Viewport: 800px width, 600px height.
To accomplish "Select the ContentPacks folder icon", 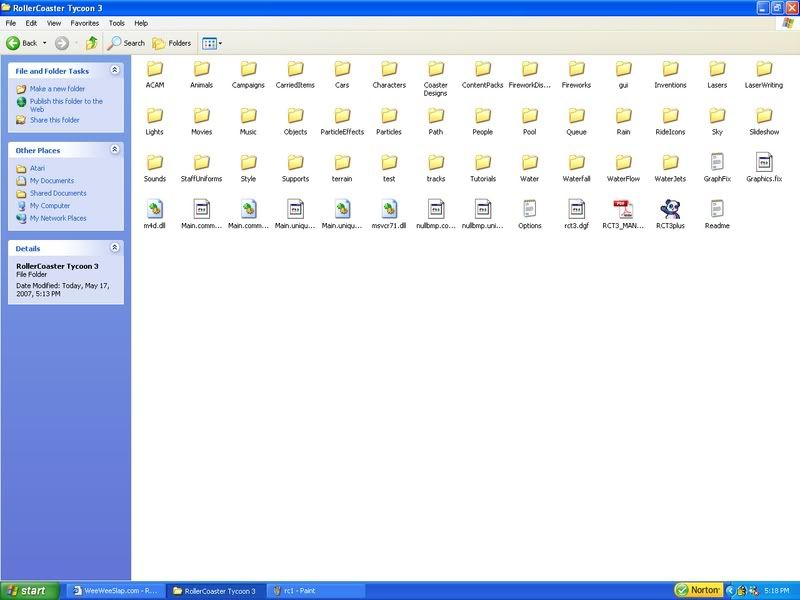I will click(x=483, y=68).
